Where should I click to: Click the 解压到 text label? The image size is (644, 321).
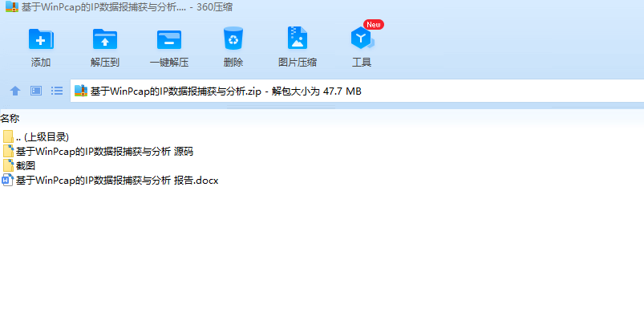pyautogui.click(x=105, y=63)
